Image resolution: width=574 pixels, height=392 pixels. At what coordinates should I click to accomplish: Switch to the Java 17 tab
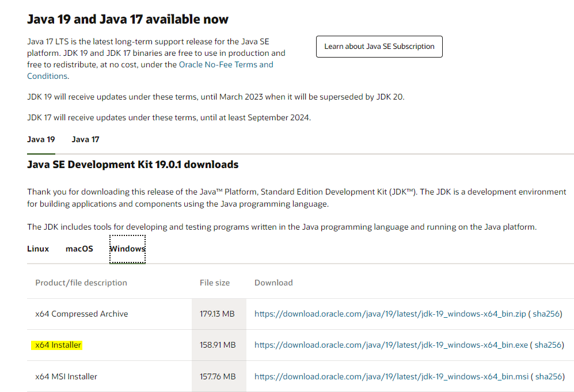(85, 139)
